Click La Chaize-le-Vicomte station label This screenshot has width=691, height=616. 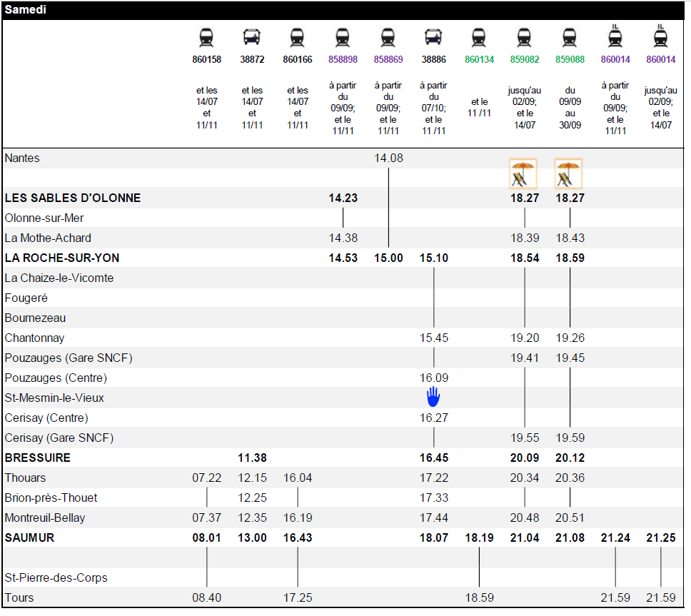click(x=59, y=278)
